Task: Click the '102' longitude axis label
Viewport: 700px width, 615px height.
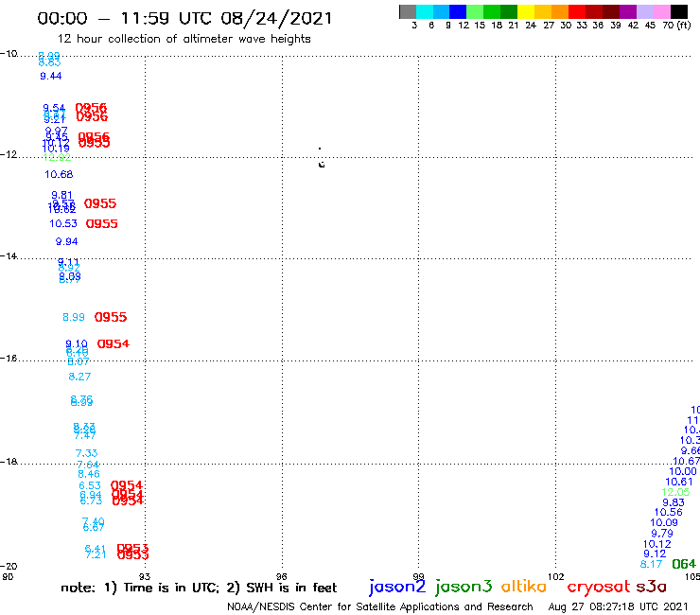Action: click(x=556, y=576)
